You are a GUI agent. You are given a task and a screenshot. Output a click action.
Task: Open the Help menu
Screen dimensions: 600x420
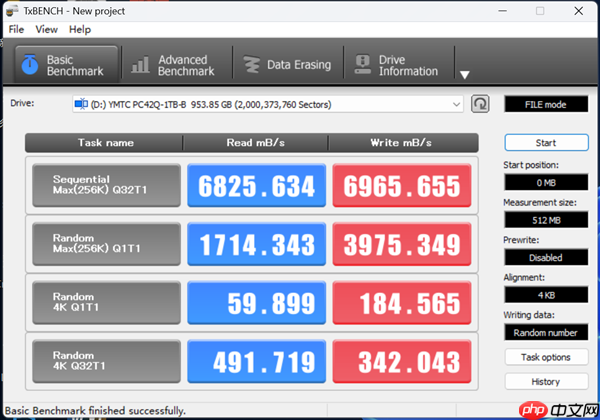[80, 29]
